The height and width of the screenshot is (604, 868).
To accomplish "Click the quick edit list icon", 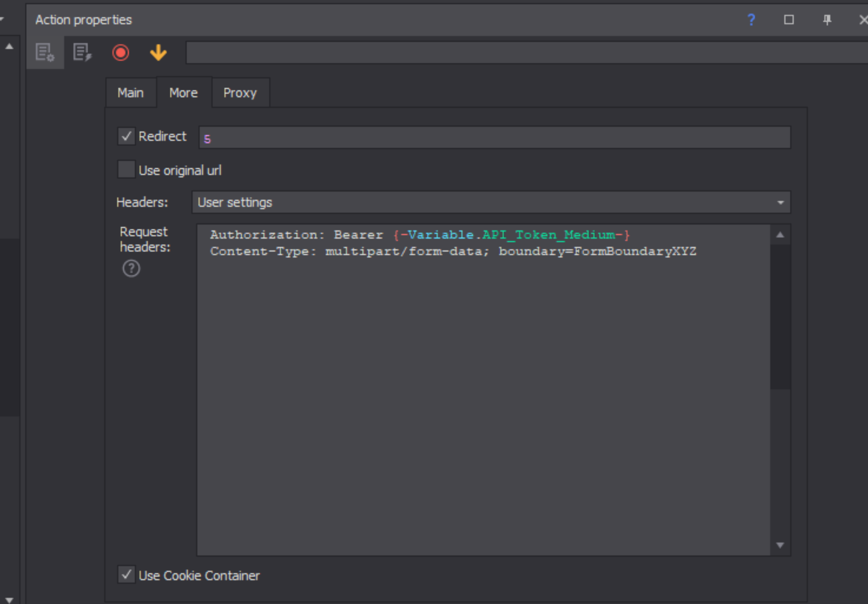I will pos(82,52).
